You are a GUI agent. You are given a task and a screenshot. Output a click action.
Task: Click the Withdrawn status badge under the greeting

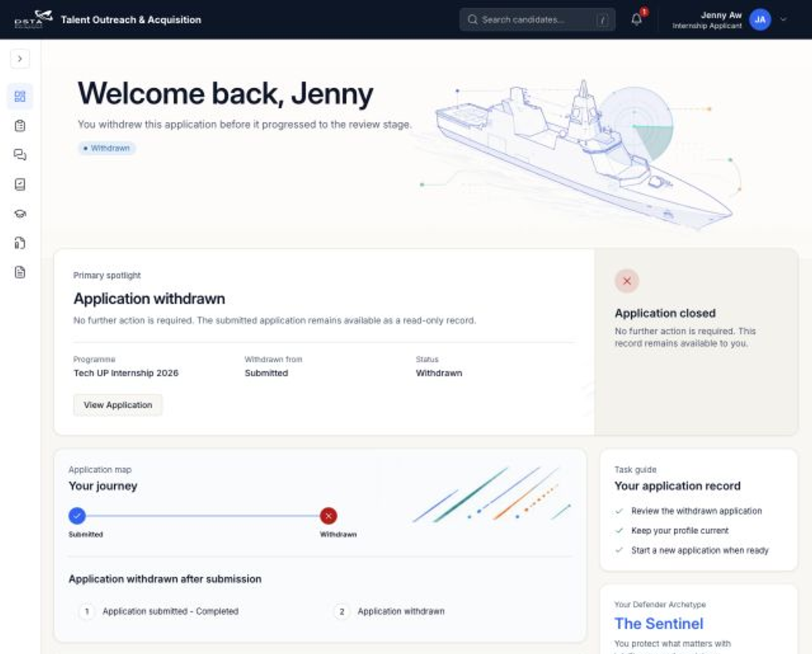click(x=107, y=148)
